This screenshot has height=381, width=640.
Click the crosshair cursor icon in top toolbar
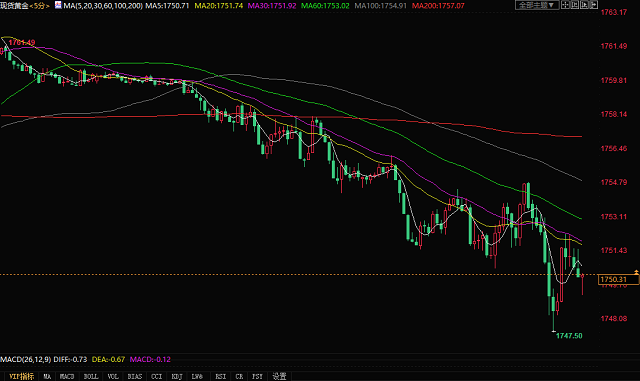[x=565, y=5]
